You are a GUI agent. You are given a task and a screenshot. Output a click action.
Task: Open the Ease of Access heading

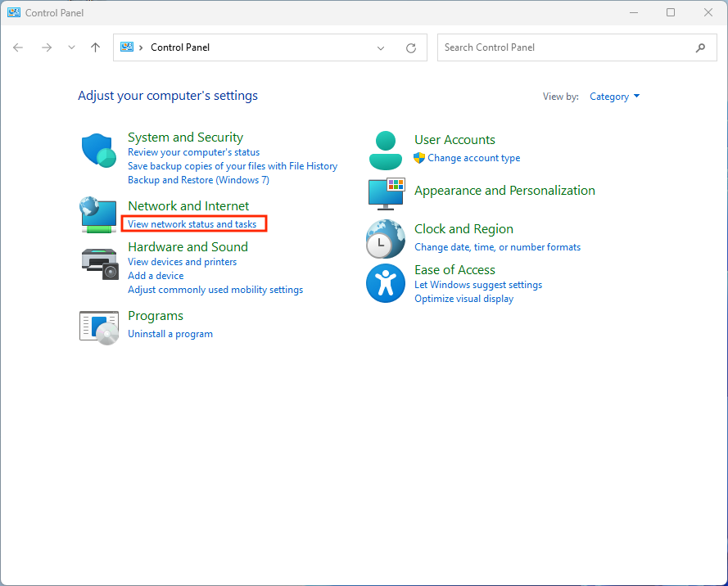[x=454, y=270]
